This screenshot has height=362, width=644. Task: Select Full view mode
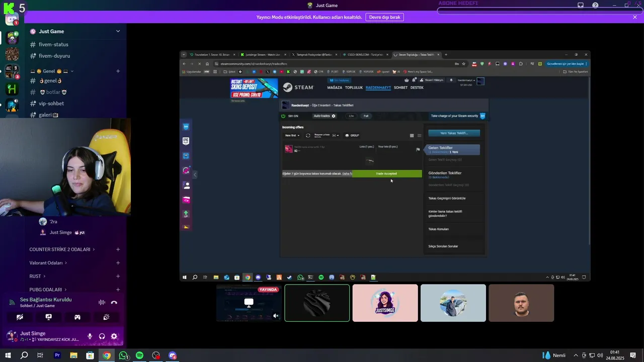pyautogui.click(x=366, y=116)
